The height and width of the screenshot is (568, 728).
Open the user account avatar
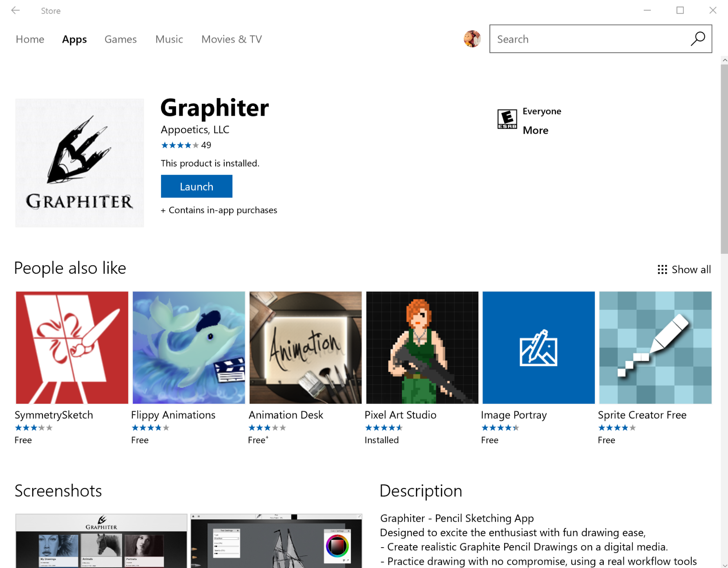point(472,39)
